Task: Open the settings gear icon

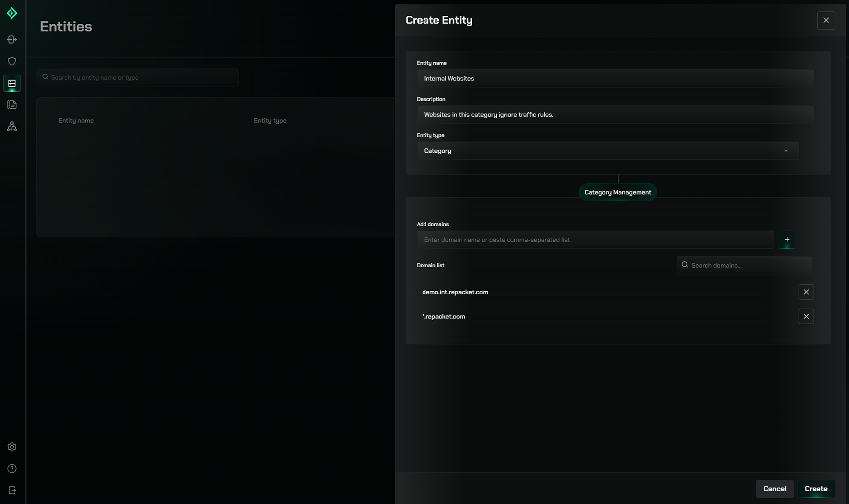Action: coord(12,447)
